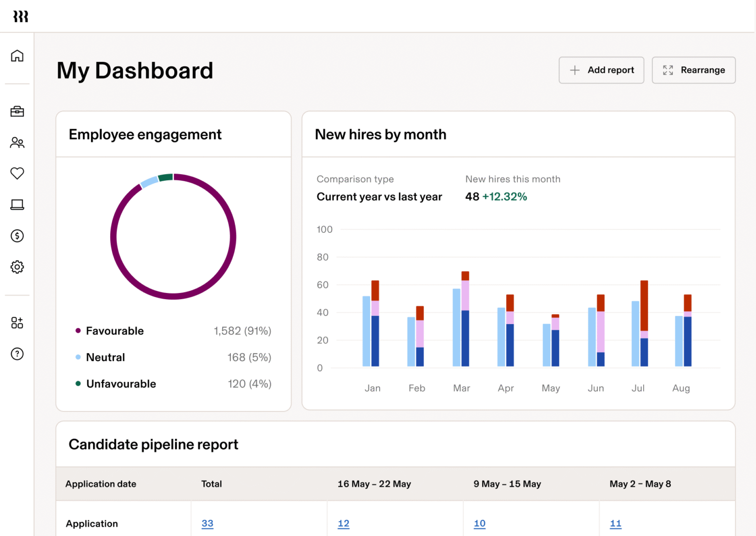The height and width of the screenshot is (536, 756).
Task: Select the Favourable legend item
Action: (x=114, y=331)
